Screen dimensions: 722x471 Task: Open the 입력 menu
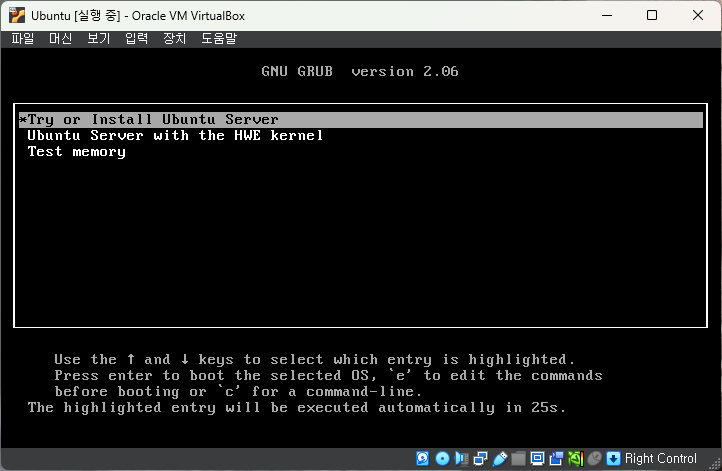coord(136,39)
